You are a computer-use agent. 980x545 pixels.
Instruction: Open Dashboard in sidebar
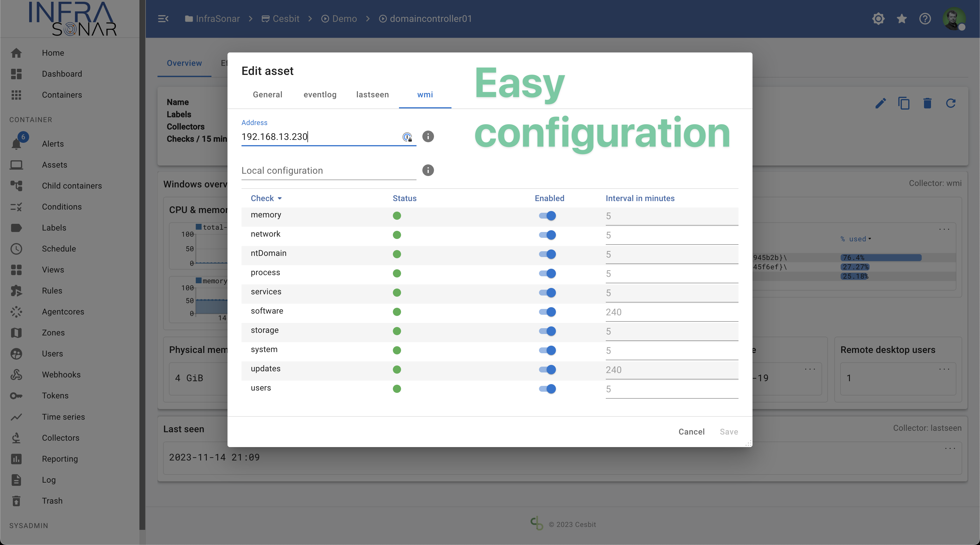coord(62,74)
